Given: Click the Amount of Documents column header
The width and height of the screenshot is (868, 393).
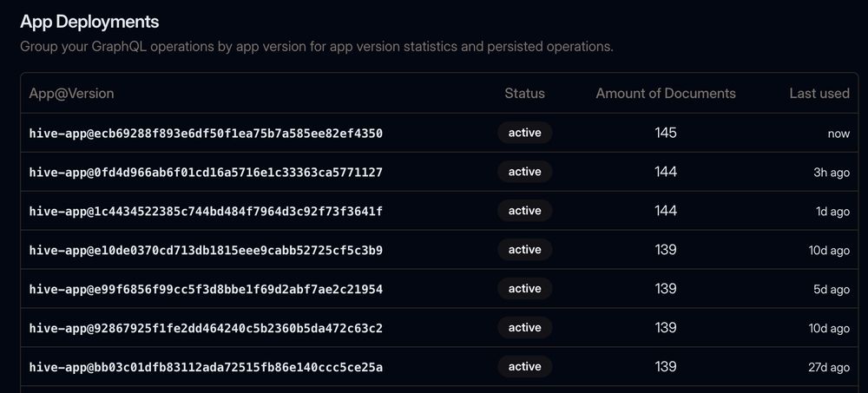Looking at the screenshot, I should tap(666, 94).
